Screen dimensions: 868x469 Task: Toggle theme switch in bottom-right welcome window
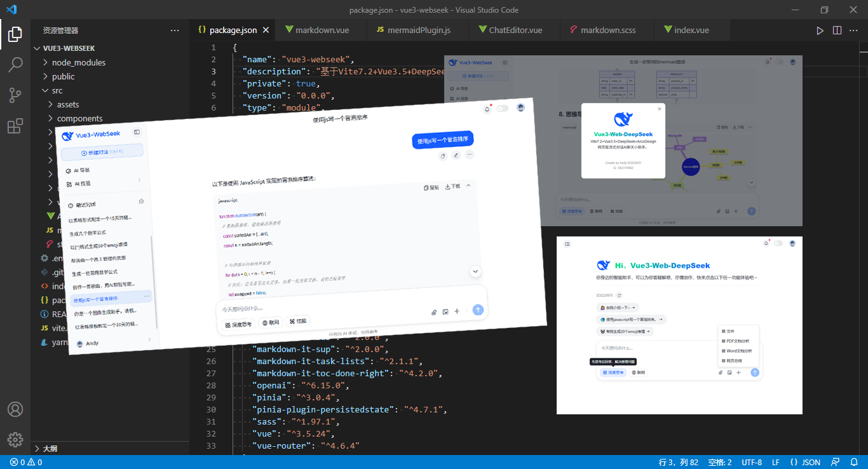tap(778, 243)
